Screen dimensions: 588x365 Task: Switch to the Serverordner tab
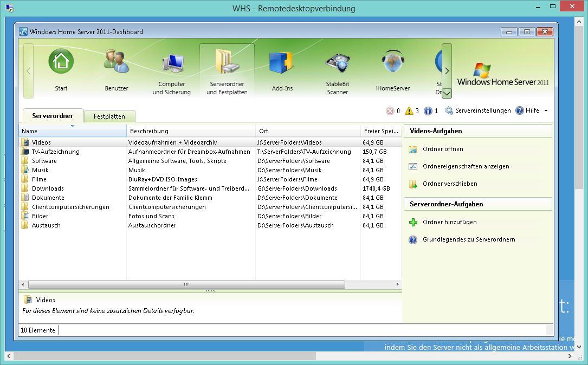(53, 116)
